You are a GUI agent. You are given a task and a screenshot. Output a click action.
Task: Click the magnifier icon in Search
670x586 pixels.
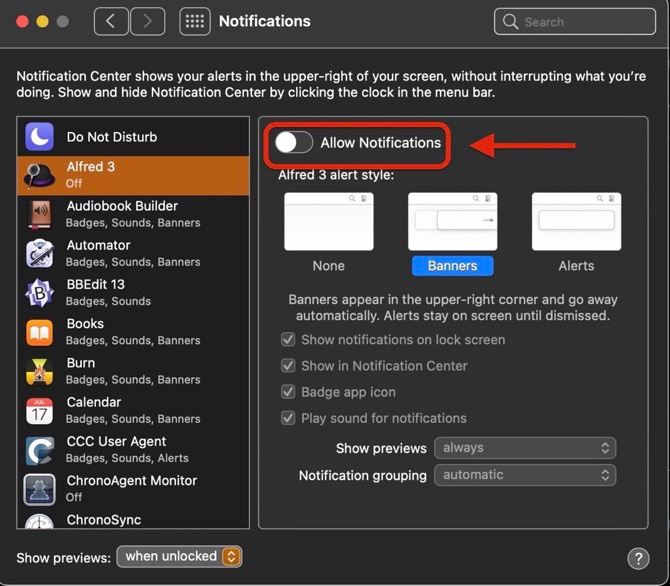pyautogui.click(x=510, y=21)
